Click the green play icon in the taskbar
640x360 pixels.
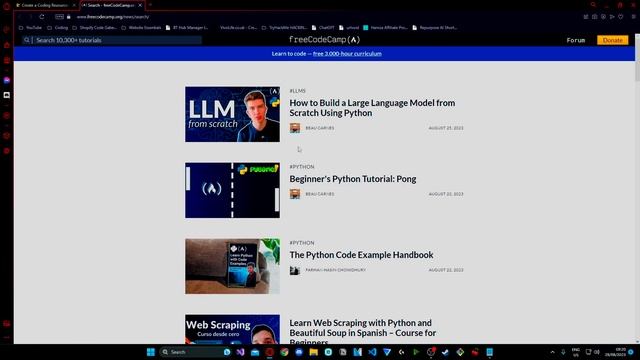(416, 352)
